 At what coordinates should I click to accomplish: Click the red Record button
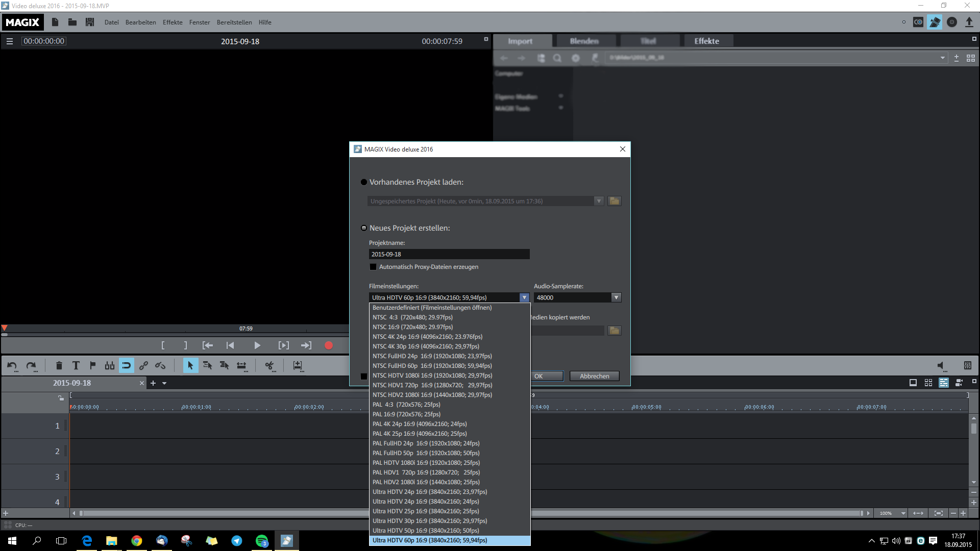point(329,345)
